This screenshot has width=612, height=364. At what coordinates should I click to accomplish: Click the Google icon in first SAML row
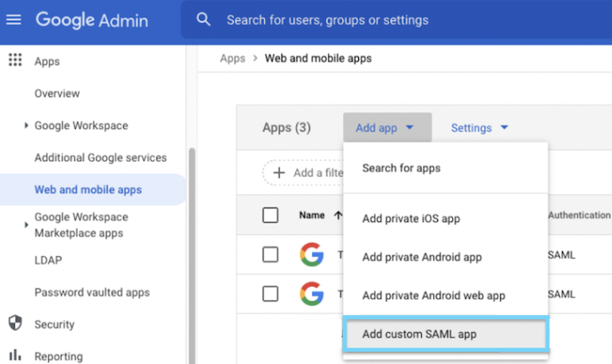pyautogui.click(x=312, y=255)
